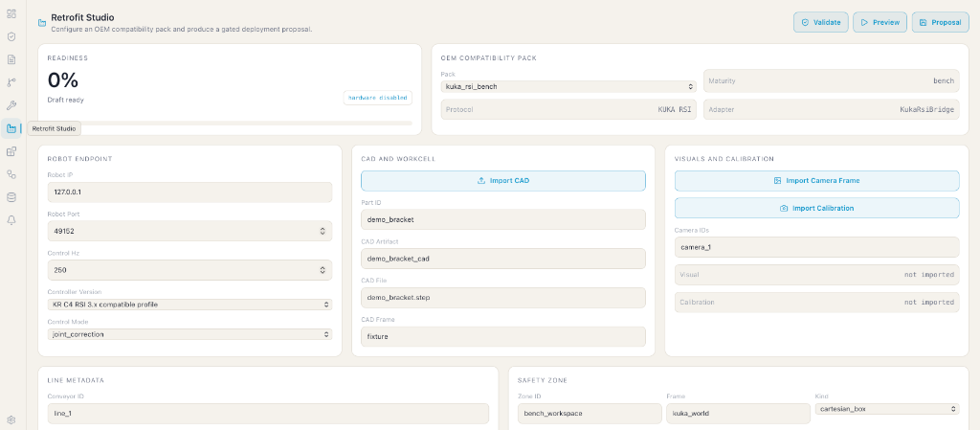980x430 pixels.
Task: Click the CAD Frame field fixture
Action: pyautogui.click(x=503, y=337)
